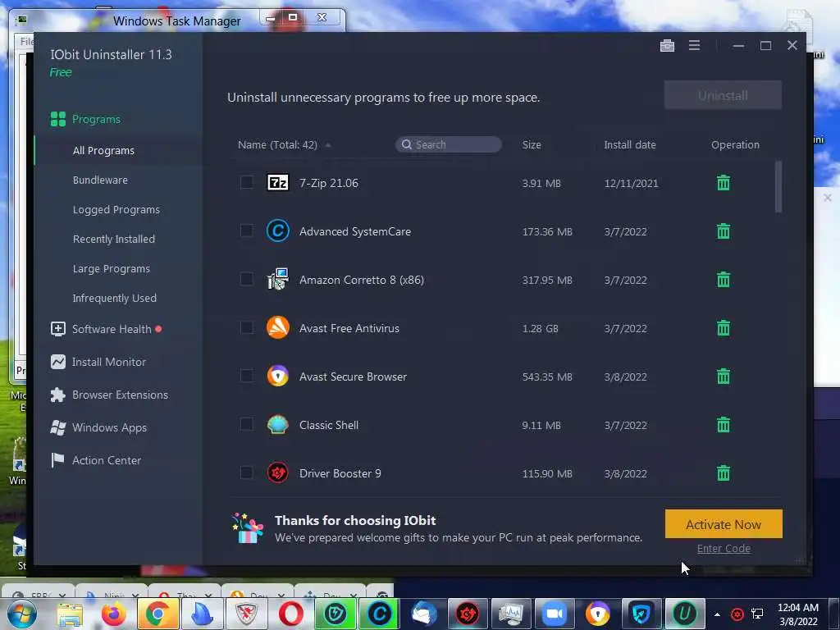Click trash icon for Classic Shell
Screen dimensions: 840x630
click(724, 425)
